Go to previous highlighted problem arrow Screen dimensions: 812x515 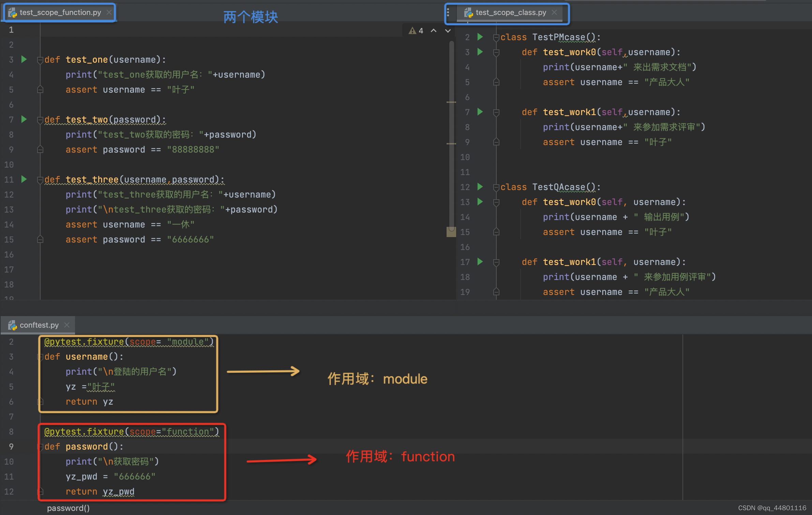click(x=434, y=31)
